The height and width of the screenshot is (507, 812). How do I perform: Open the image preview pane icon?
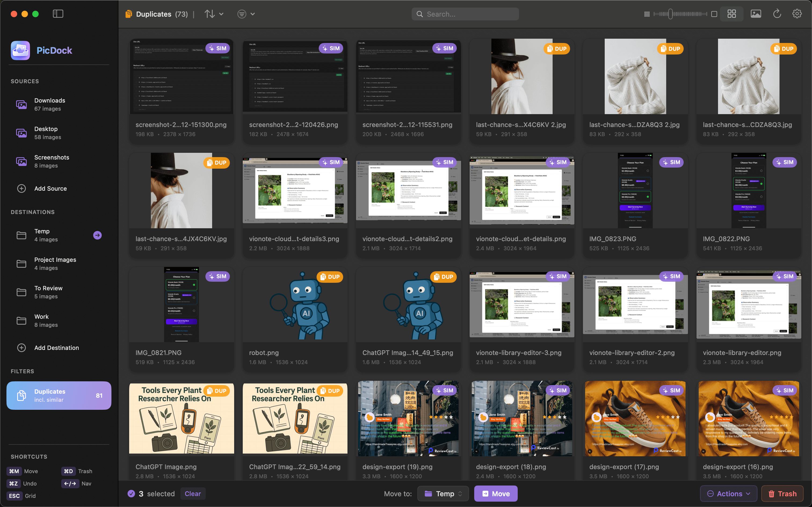756,14
